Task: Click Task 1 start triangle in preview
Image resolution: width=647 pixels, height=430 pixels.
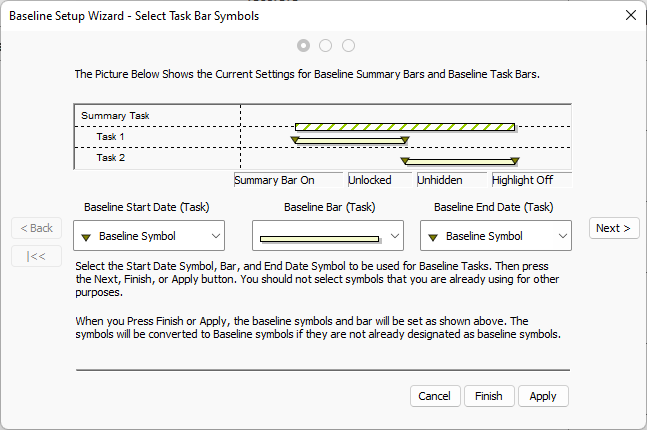Action: tap(295, 140)
